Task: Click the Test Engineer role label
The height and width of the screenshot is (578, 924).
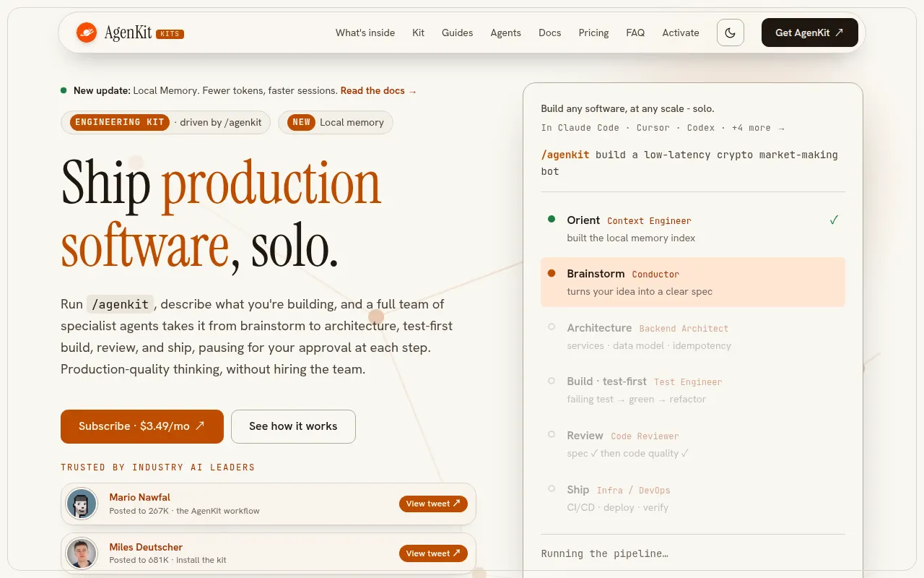Action: tap(688, 382)
